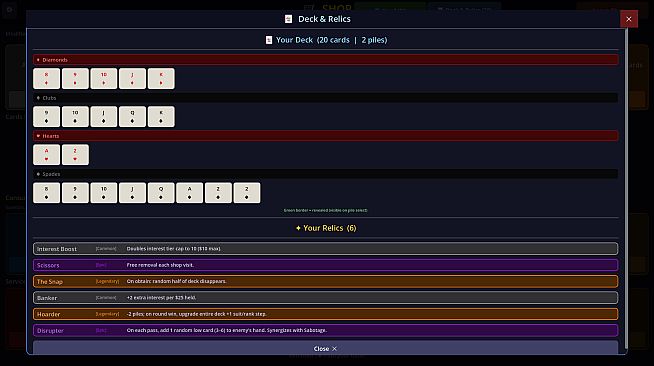Select the Hoarder relic row

325,314
